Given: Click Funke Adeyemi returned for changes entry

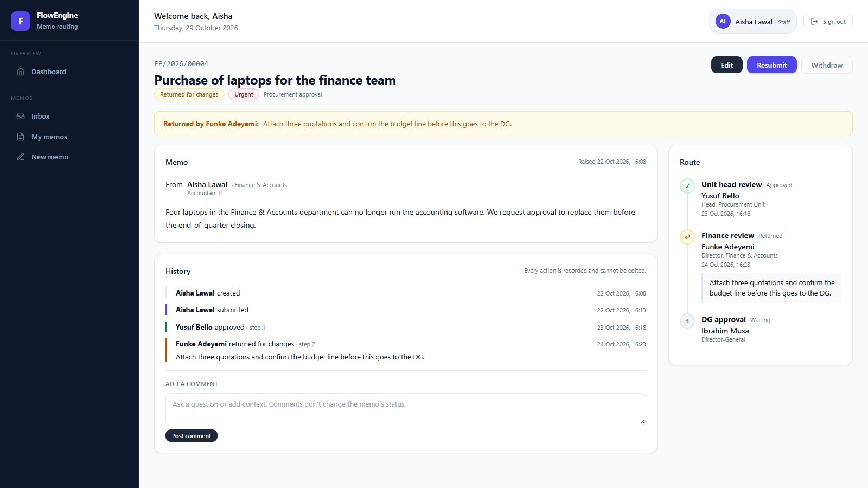Looking at the screenshot, I should point(406,350).
